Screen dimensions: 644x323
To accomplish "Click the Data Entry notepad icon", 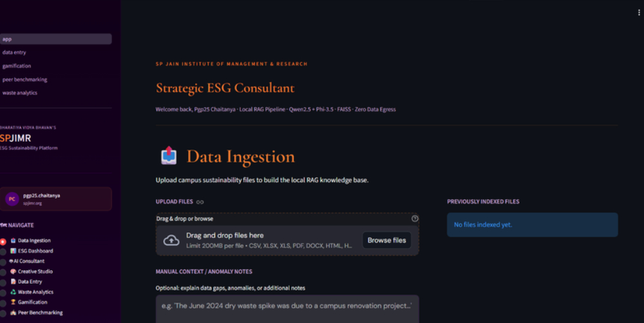I will tap(13, 282).
